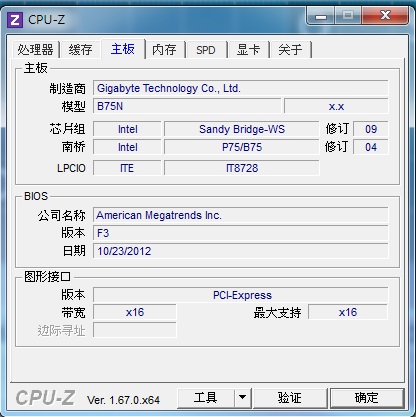Select the 内存 tab
The height and width of the screenshot is (417, 416).
[164, 50]
